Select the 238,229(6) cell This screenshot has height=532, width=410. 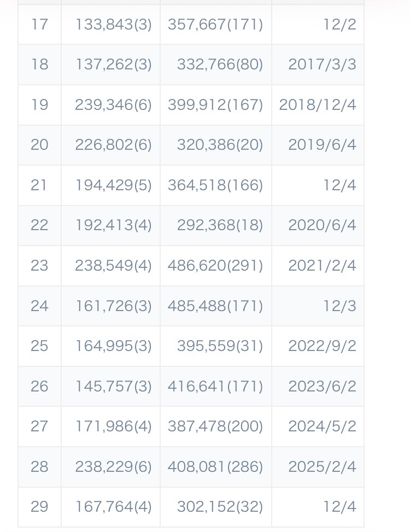(x=113, y=467)
